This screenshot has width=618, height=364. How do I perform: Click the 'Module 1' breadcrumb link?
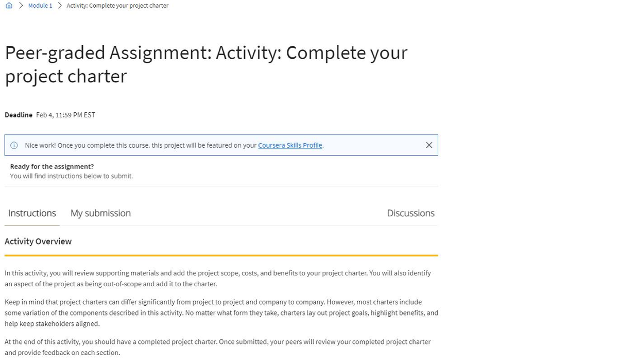40,5
